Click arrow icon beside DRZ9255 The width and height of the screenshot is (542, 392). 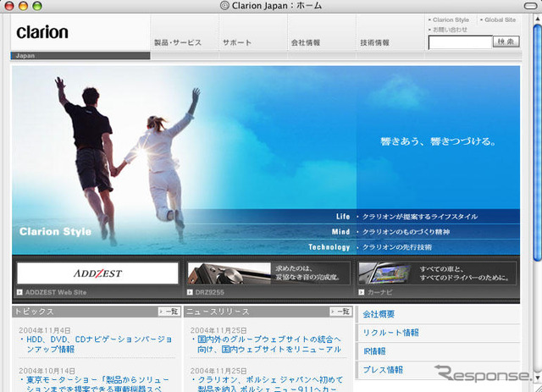[190, 292]
